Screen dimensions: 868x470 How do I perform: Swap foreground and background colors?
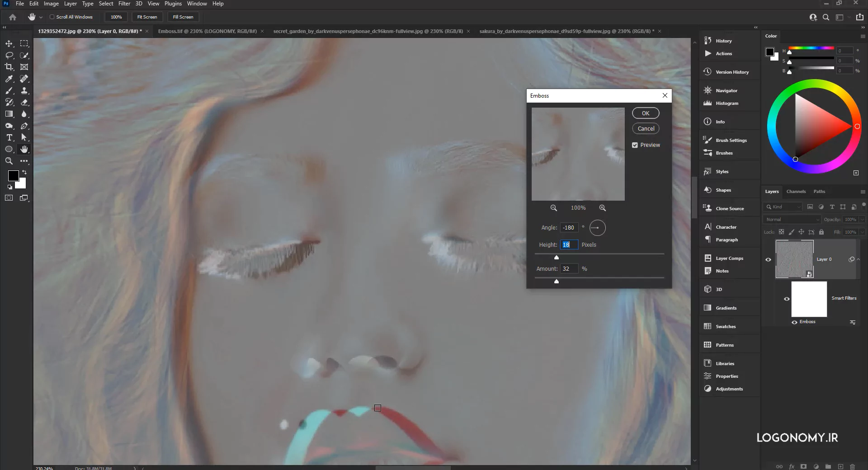click(x=24, y=172)
